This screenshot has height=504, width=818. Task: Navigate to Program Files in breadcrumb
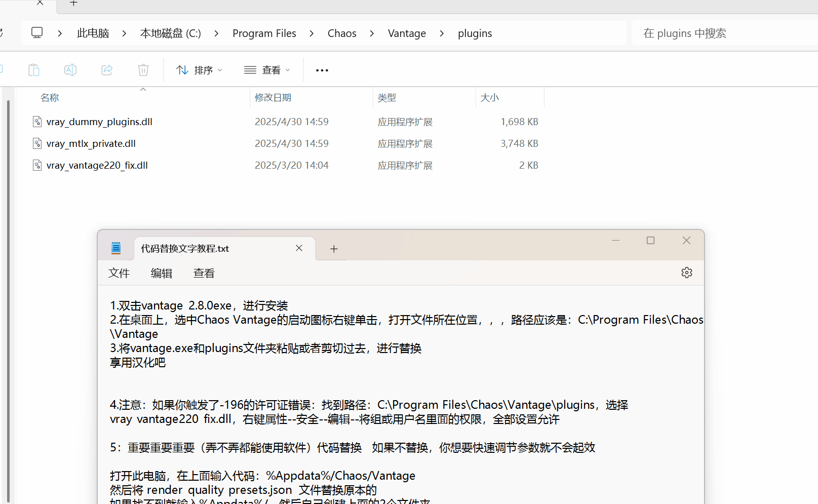click(x=264, y=33)
